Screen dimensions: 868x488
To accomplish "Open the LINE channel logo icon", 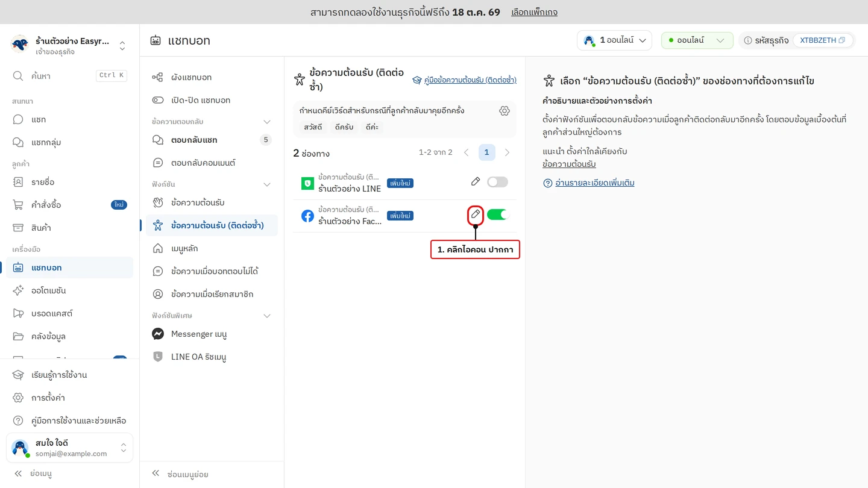I will pos(307,184).
